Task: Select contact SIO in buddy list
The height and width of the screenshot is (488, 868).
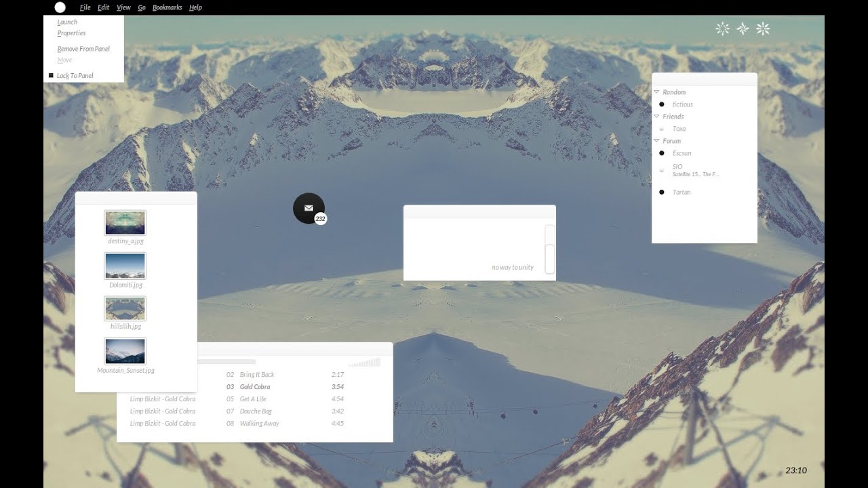Action: (x=677, y=166)
